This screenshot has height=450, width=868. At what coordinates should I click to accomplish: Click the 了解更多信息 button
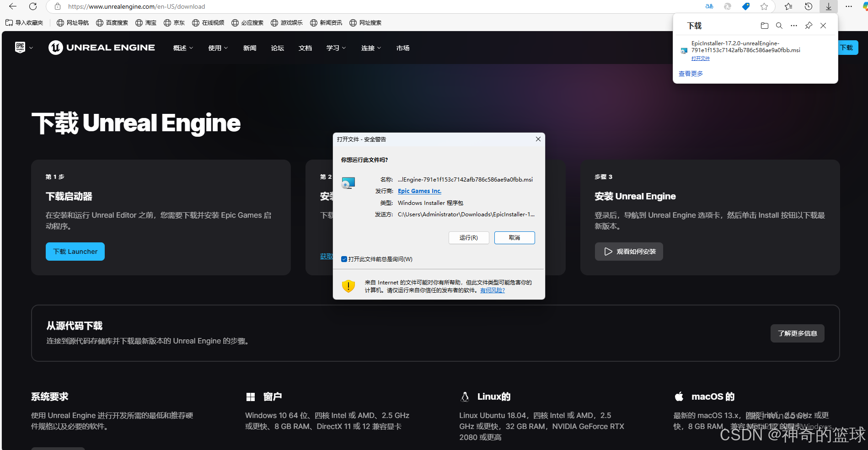798,333
